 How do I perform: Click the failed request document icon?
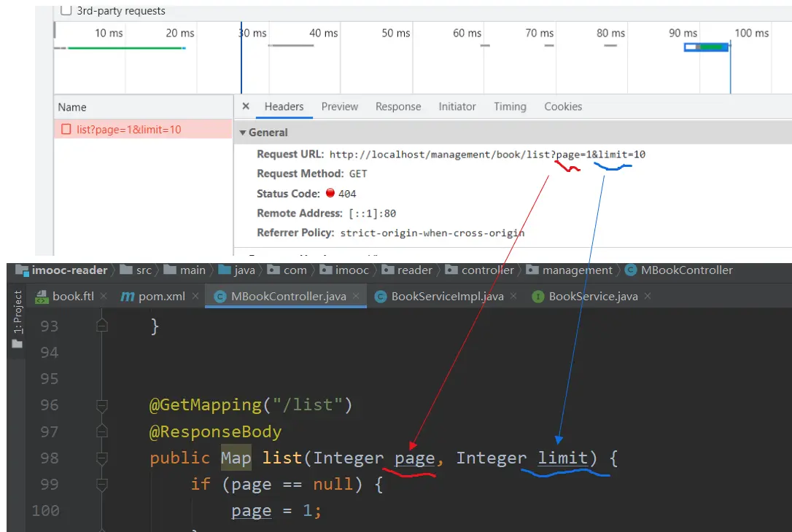coord(66,129)
